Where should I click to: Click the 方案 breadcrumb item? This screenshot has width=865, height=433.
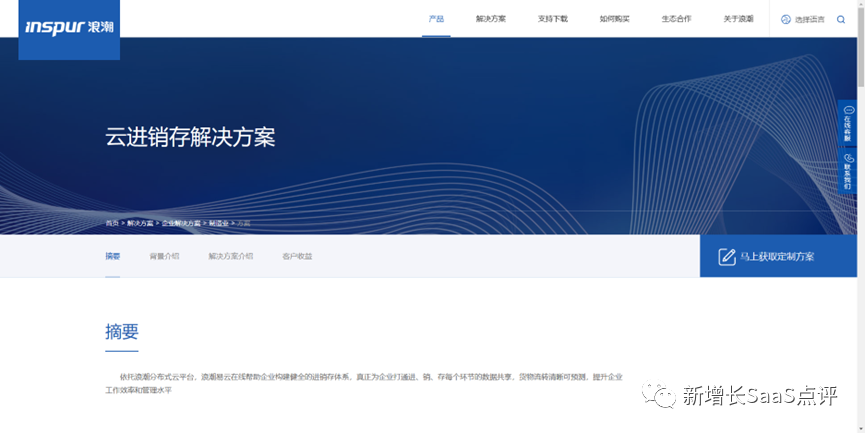(243, 223)
